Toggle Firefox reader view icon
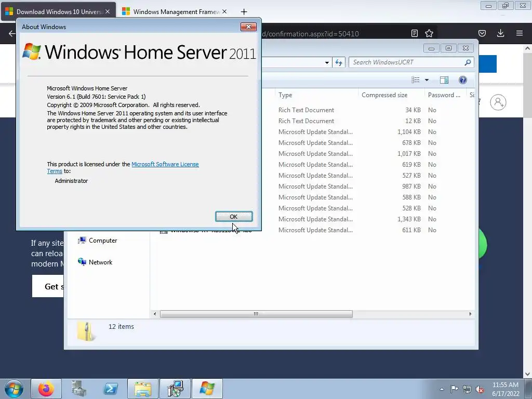532x399 pixels. pyautogui.click(x=414, y=33)
